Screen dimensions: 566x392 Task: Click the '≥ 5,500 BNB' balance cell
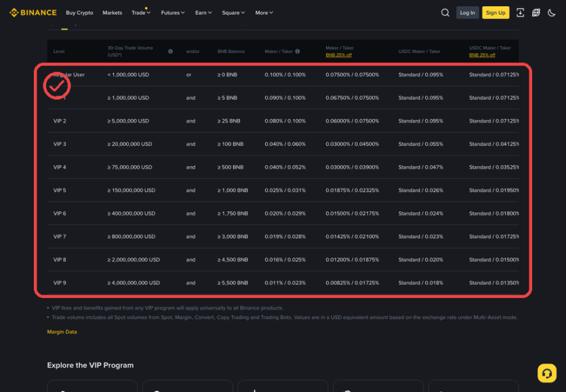[x=233, y=282]
